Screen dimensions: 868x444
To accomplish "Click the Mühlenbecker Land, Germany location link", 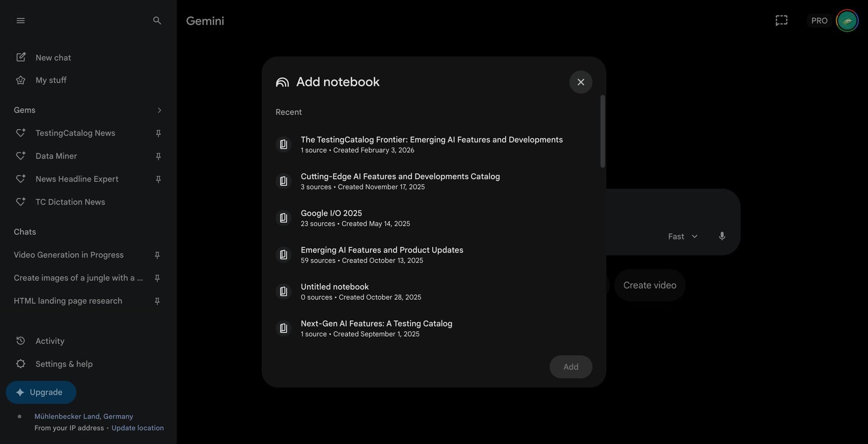I will (84, 416).
